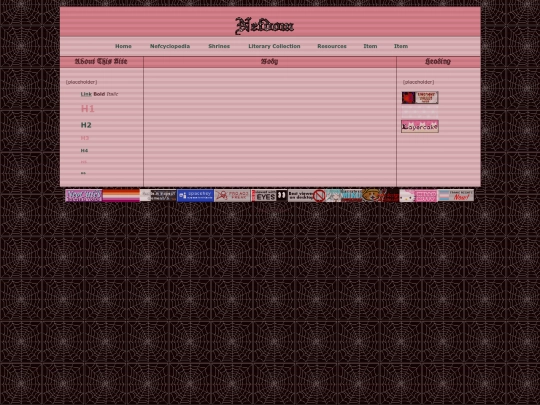This screenshot has height=405, width=540.
Task: Click the 'viewed with EYES' badge
Action: tap(269, 196)
